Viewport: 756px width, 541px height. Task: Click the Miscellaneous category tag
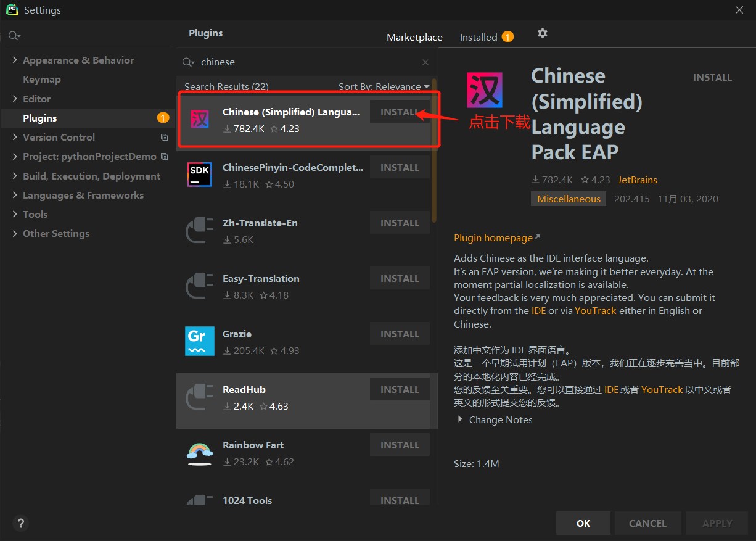[x=569, y=199]
